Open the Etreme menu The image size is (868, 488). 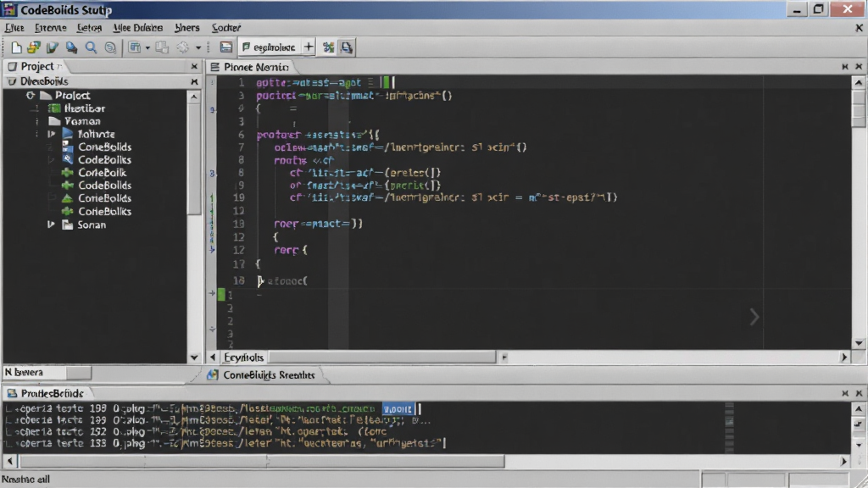(50, 28)
